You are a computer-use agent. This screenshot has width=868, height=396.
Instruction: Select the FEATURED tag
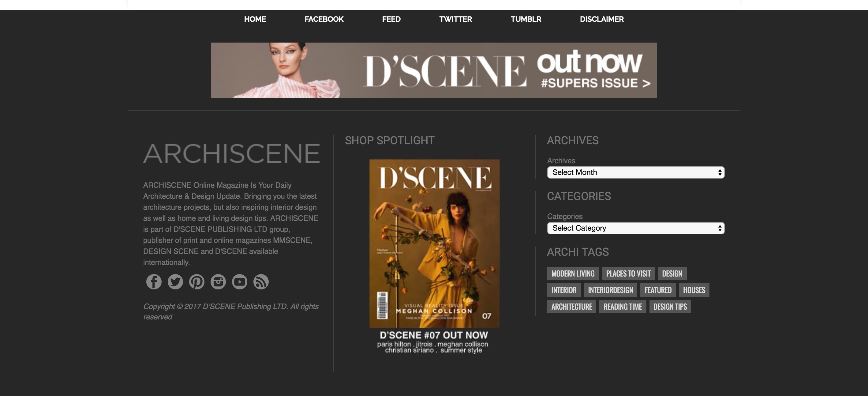click(x=658, y=290)
